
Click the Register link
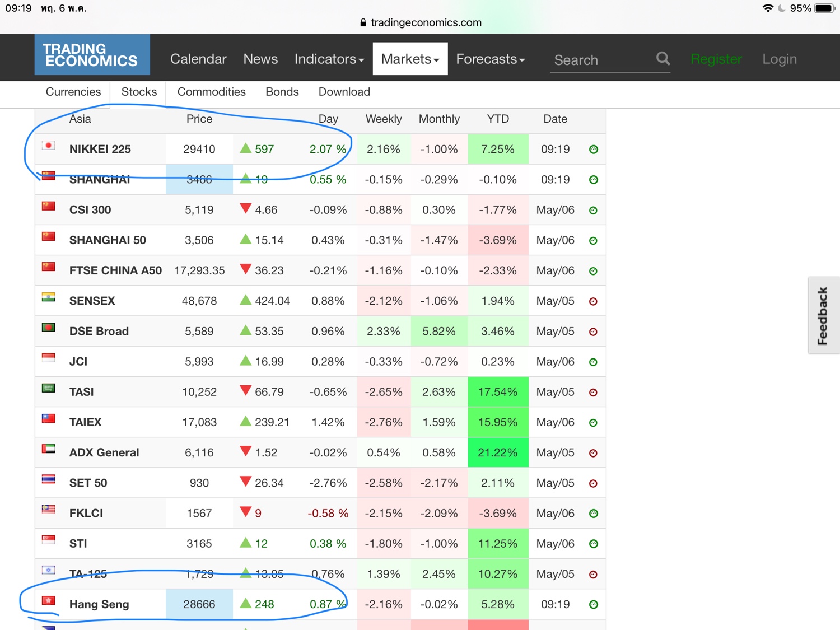click(716, 59)
